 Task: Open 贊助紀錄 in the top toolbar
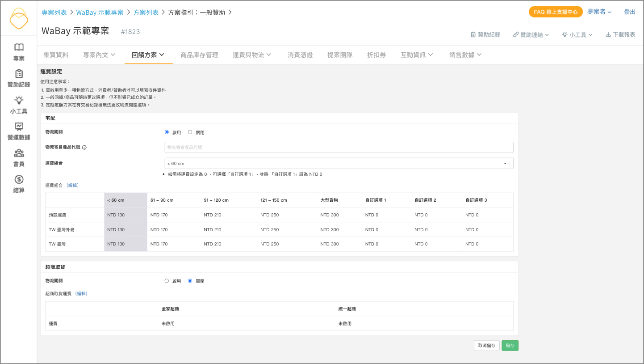pos(485,34)
